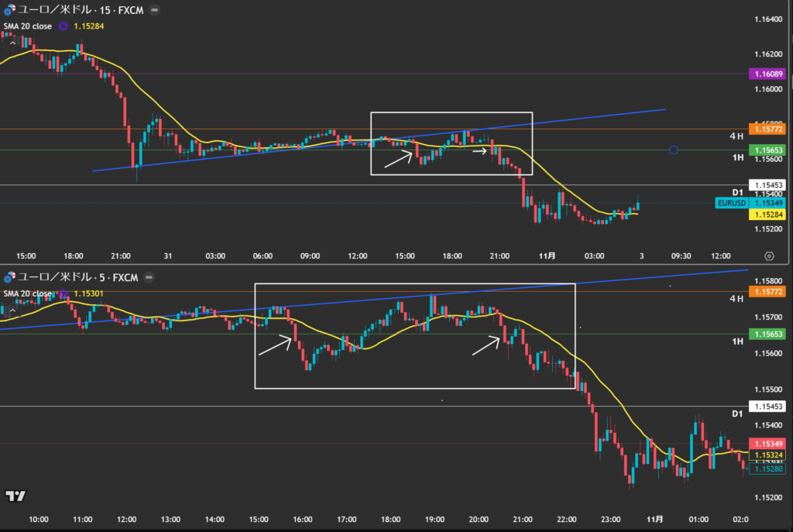This screenshot has width=793, height=532.
Task: Select the D1 text label in lower chart
Action: [737, 414]
